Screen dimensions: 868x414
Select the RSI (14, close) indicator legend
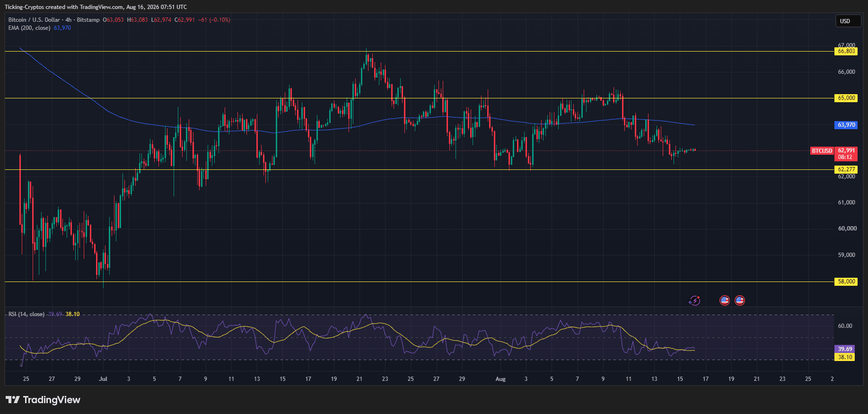click(26, 314)
